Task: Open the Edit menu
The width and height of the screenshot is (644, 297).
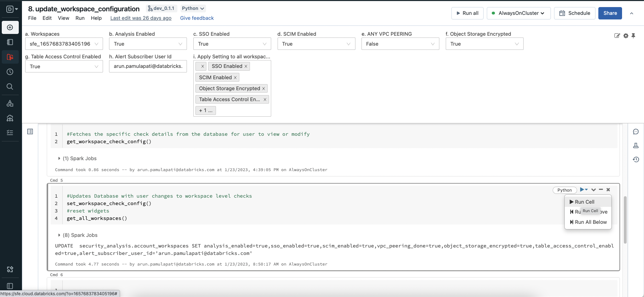Action: pos(47,18)
